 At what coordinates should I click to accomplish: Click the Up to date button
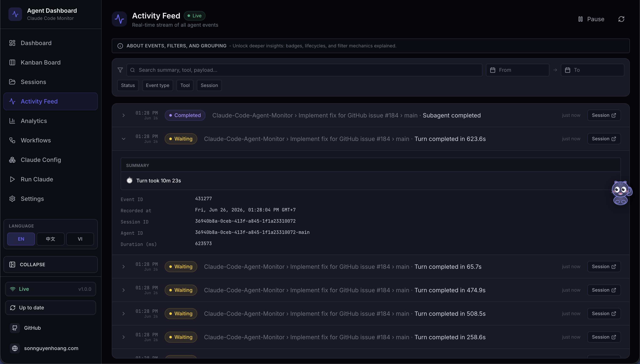click(51, 308)
